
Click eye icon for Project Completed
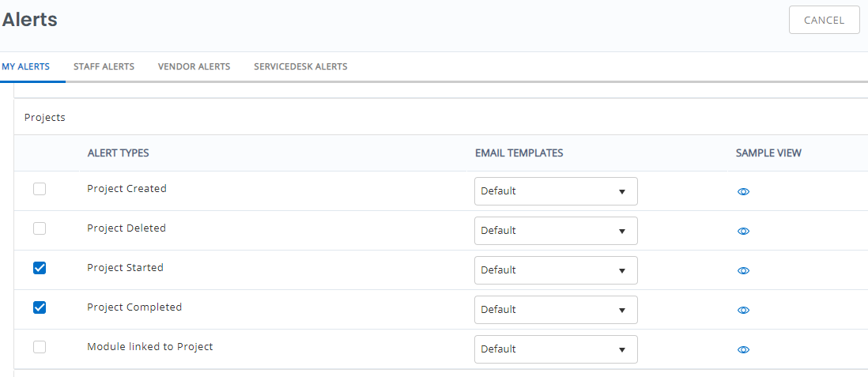[x=743, y=310]
